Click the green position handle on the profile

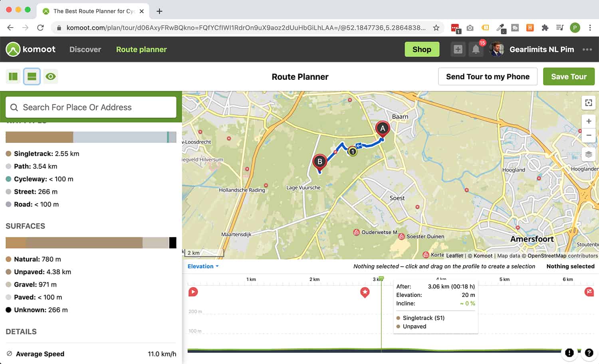[x=381, y=278]
